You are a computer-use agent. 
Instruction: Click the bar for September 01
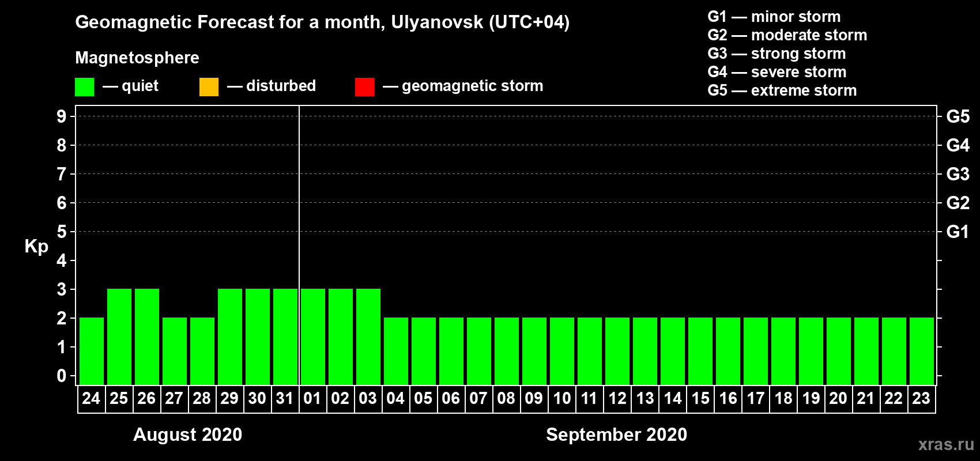(x=313, y=337)
